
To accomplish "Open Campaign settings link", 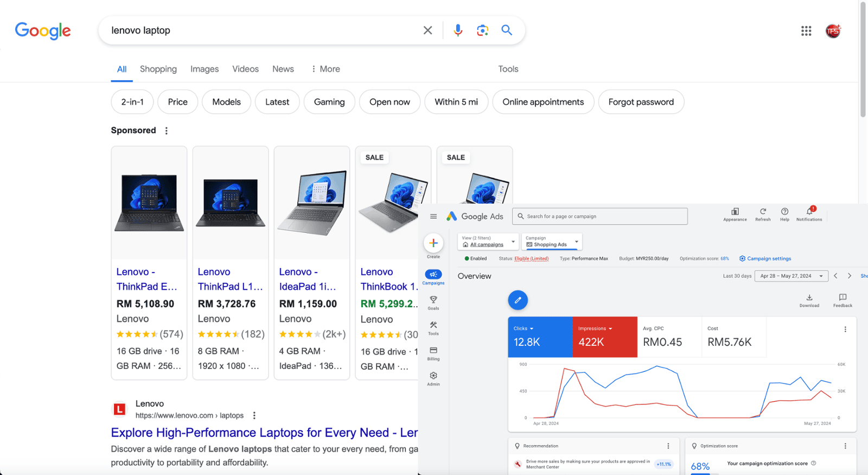I will click(x=765, y=258).
